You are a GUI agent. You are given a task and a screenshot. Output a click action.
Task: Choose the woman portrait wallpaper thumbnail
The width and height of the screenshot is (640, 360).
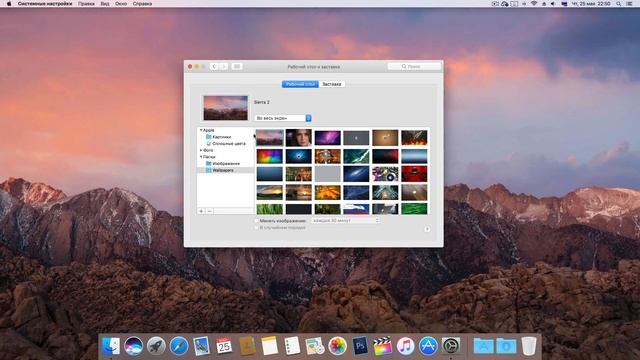298,138
